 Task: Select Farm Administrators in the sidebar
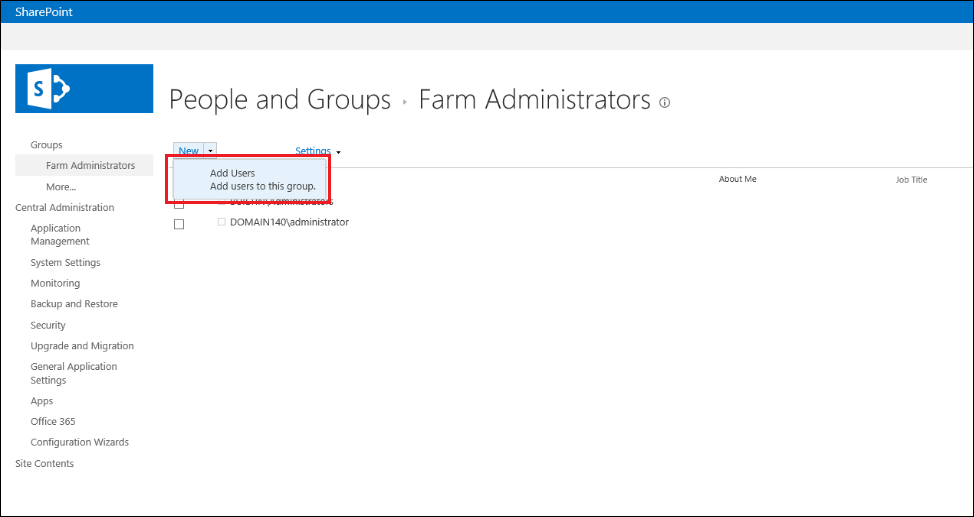click(90, 165)
